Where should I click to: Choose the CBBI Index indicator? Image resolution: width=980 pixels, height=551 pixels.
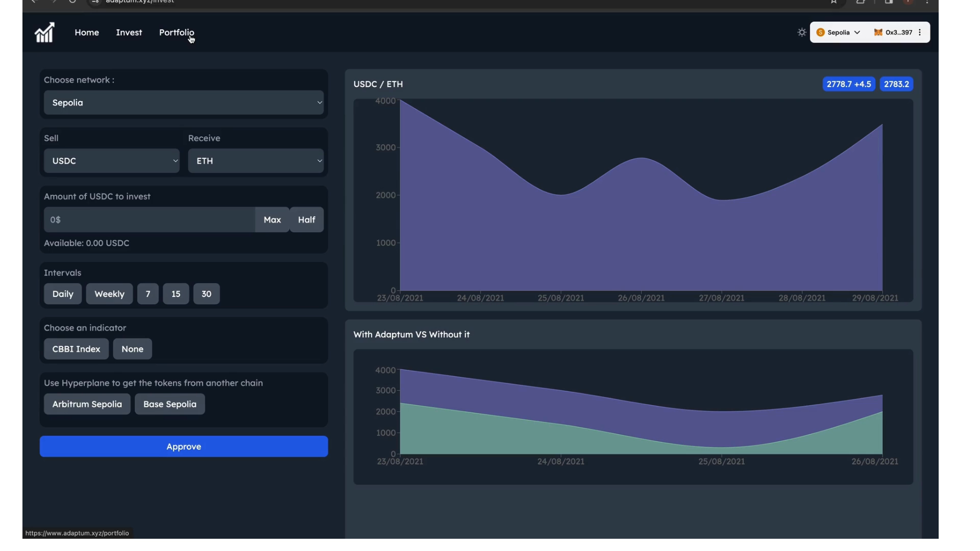point(76,349)
